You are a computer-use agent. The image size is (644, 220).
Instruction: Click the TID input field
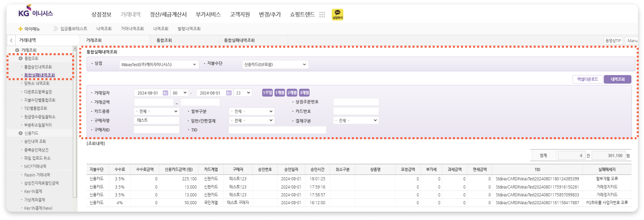277,130
